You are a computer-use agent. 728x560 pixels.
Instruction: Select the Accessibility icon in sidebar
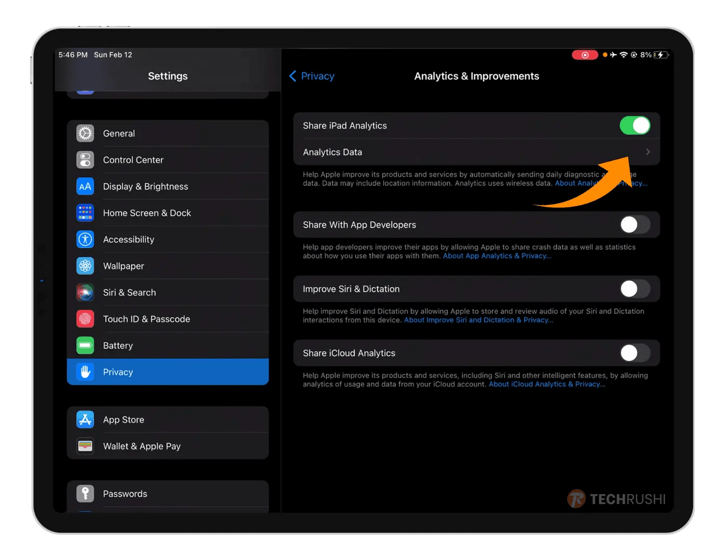[x=85, y=239]
